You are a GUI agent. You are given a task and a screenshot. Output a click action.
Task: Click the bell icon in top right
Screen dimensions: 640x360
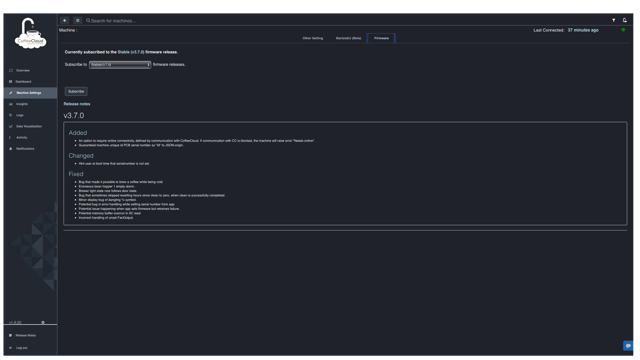coord(624,20)
